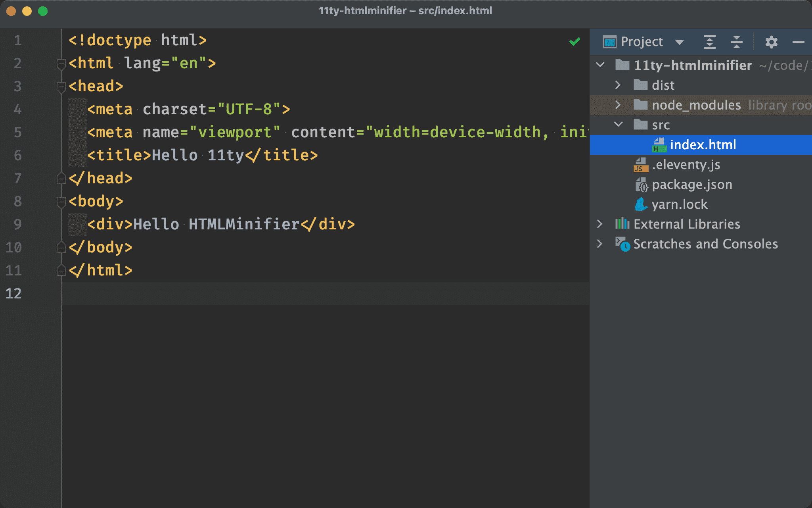Select the src folder row

(701, 125)
